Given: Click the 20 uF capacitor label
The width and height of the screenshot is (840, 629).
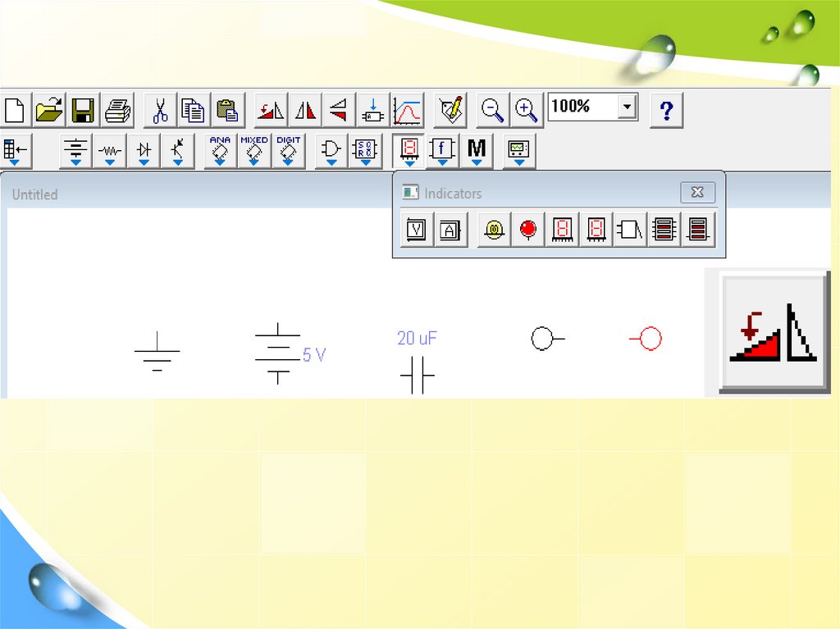Looking at the screenshot, I should tap(417, 338).
